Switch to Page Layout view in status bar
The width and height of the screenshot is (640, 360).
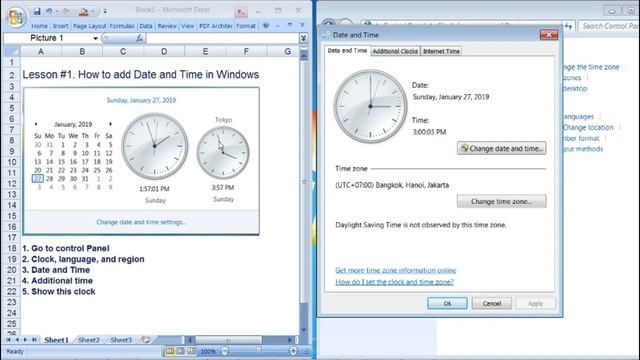(x=180, y=351)
